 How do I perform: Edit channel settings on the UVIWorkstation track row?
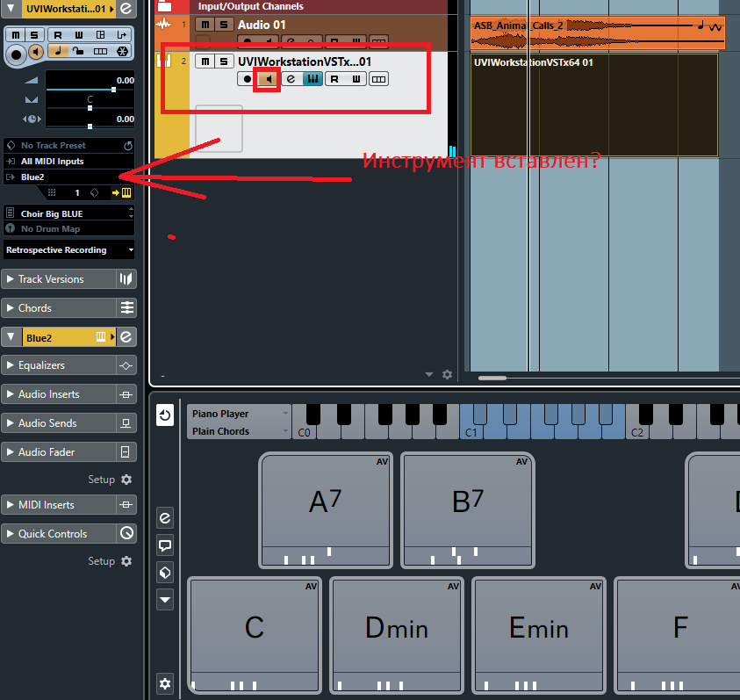pyautogui.click(x=291, y=79)
